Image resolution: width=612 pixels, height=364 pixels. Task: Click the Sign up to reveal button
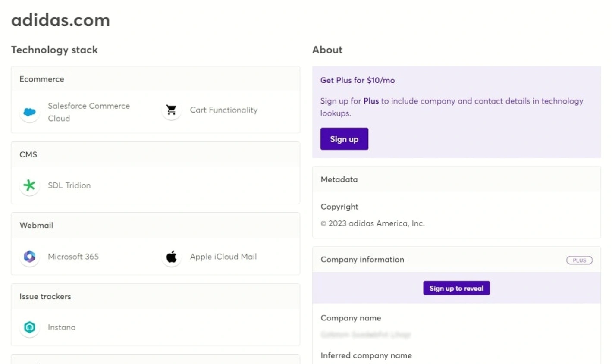point(456,288)
